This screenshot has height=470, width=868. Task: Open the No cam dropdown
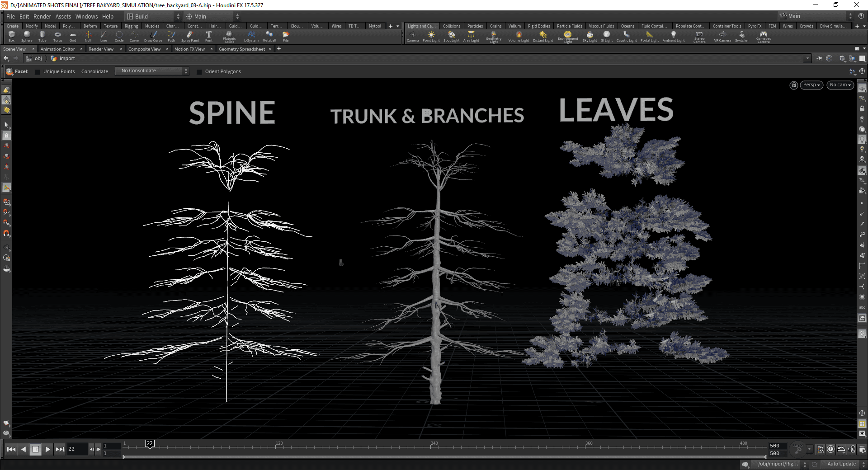[x=840, y=85]
